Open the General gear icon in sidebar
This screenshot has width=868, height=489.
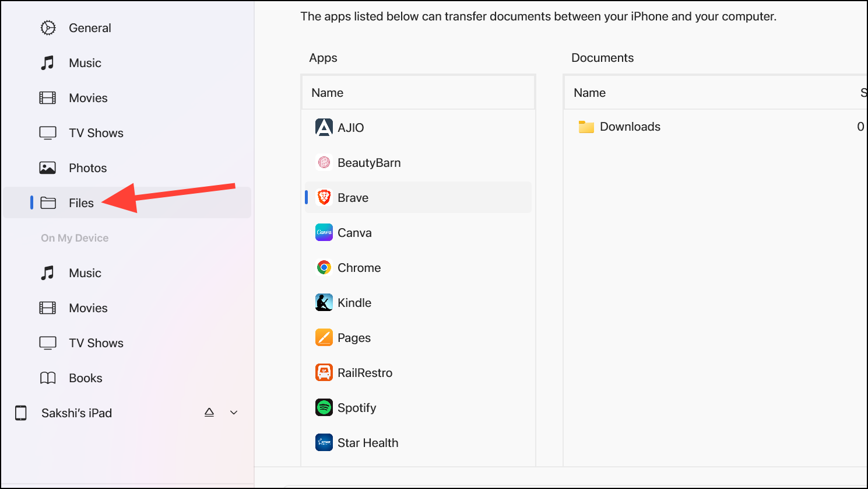point(48,27)
